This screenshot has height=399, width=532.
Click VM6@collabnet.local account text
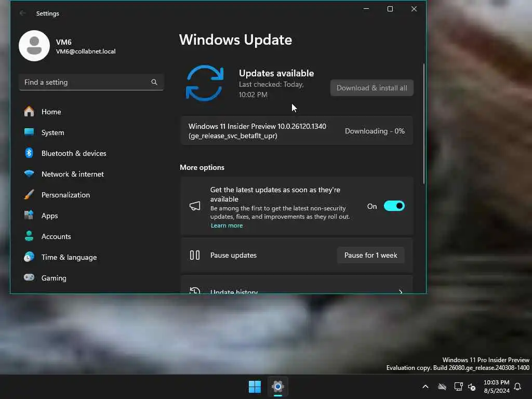pos(86,51)
